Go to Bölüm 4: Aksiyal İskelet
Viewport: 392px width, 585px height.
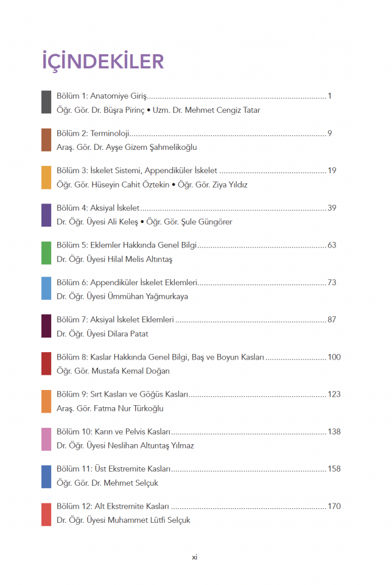[x=197, y=208]
